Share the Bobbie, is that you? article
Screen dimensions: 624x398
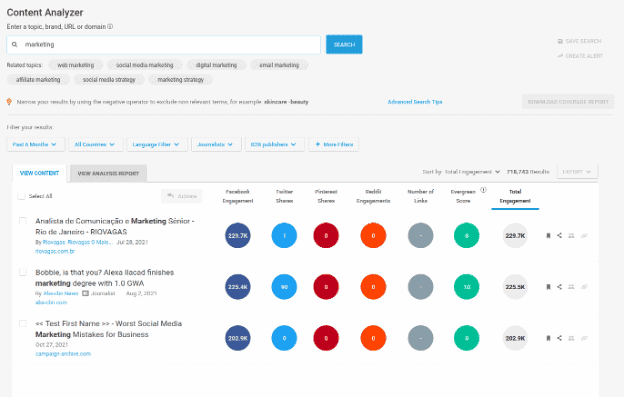tap(559, 287)
